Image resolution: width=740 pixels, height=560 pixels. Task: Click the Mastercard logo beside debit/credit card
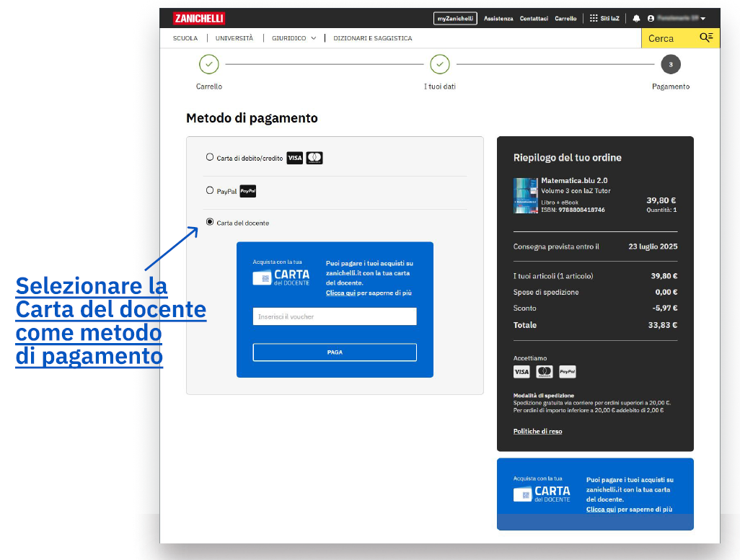314,158
